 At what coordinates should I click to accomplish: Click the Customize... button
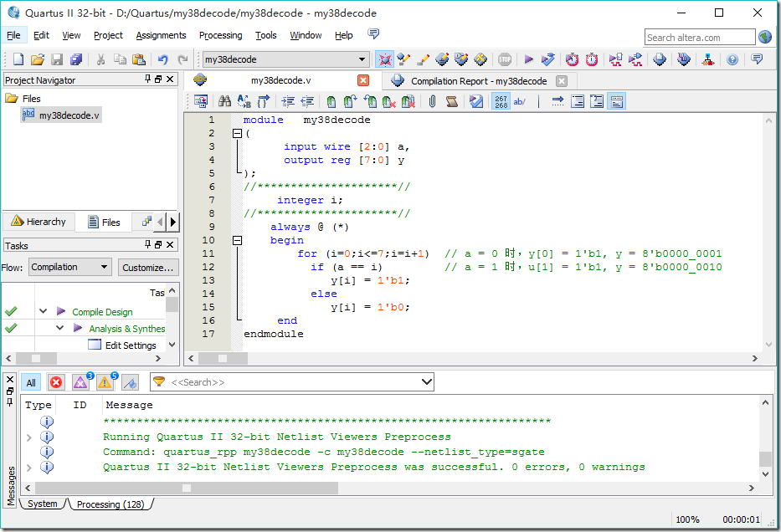pyautogui.click(x=148, y=268)
